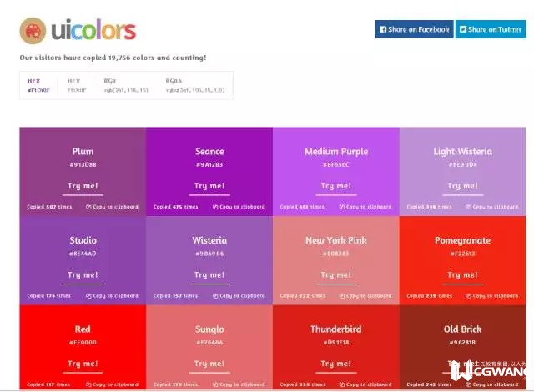Viewport: 534px width, 392px height.
Task: Select the rgba(241, 196, 15, 1.0) value
Action: point(195,90)
